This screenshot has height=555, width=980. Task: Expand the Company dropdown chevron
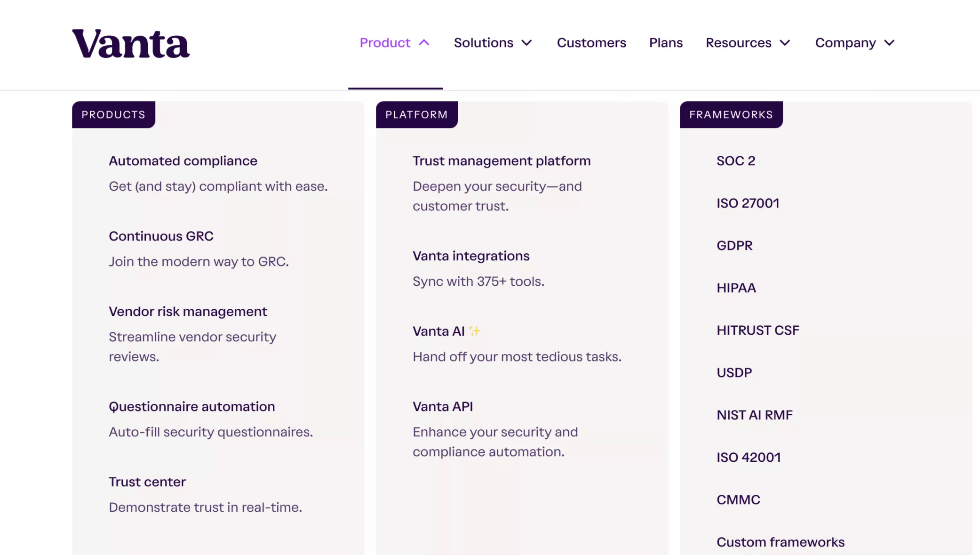889,43
